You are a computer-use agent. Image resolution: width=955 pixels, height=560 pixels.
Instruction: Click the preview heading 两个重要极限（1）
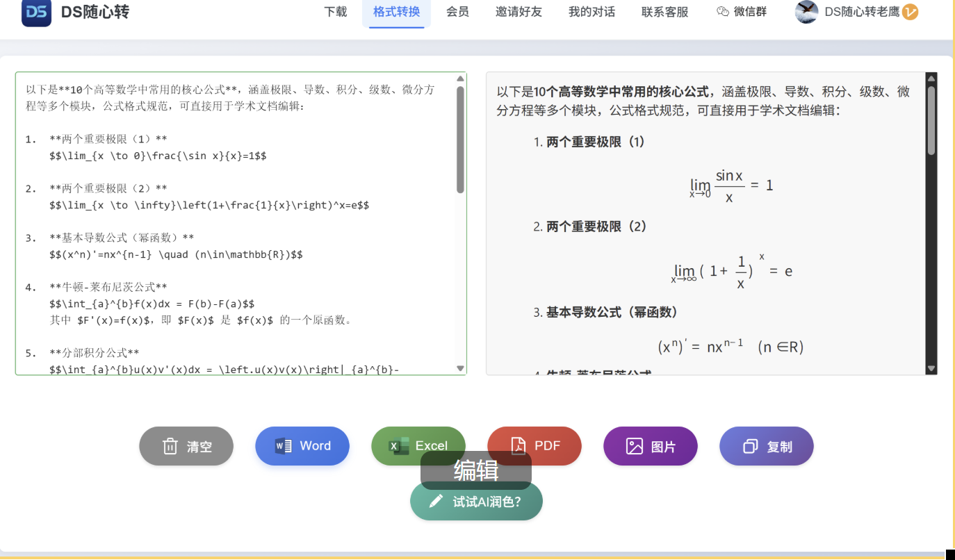click(596, 142)
